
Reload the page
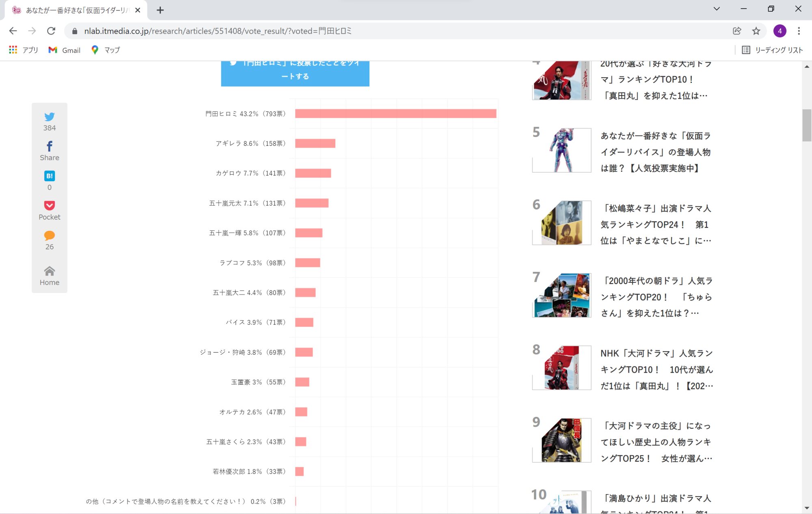(x=51, y=31)
